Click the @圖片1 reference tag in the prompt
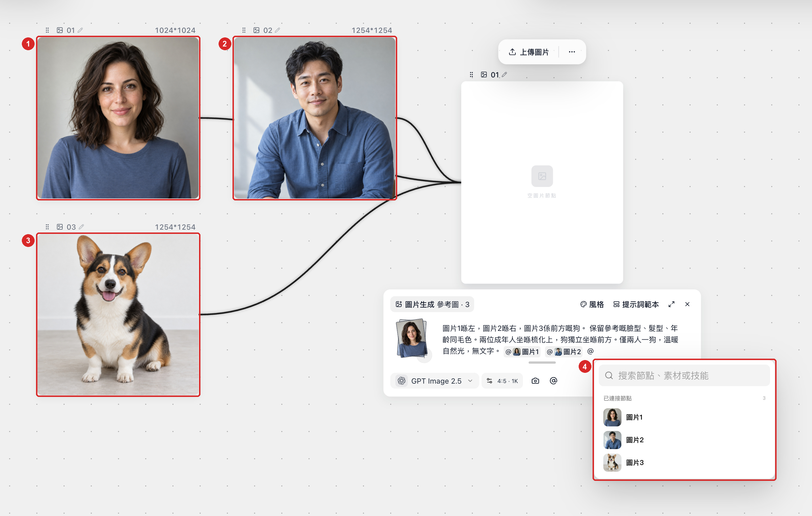The width and height of the screenshot is (812, 516). (x=522, y=352)
